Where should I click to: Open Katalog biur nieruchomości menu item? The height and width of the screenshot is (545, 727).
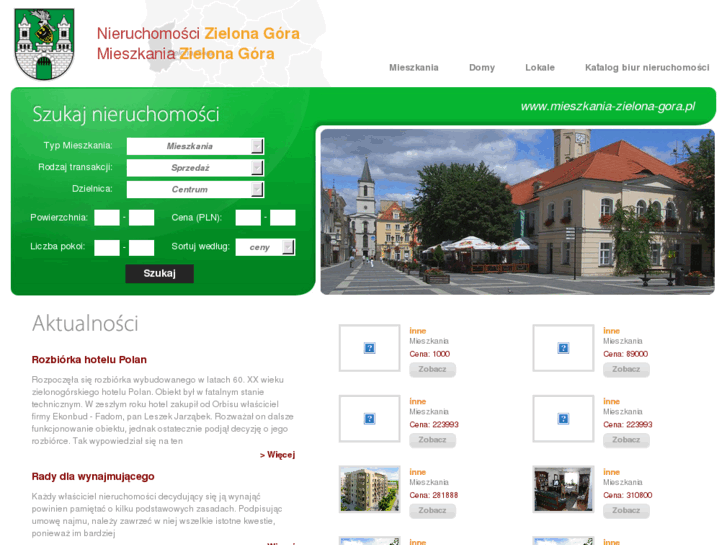[x=647, y=68]
